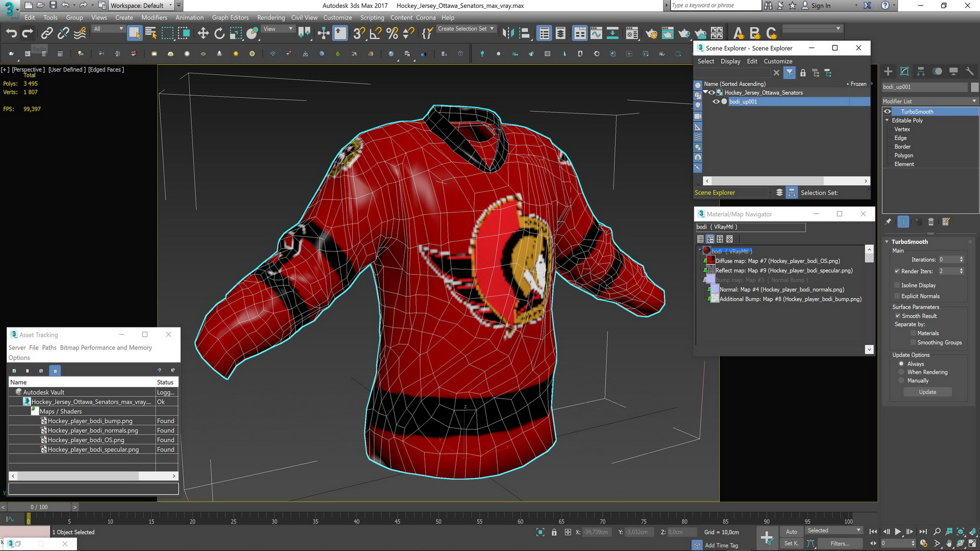The width and height of the screenshot is (980, 551).
Task: Click the Filters... button
Action: (840, 543)
